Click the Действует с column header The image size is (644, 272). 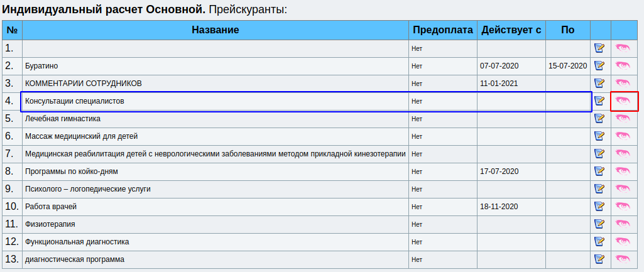coord(511,30)
